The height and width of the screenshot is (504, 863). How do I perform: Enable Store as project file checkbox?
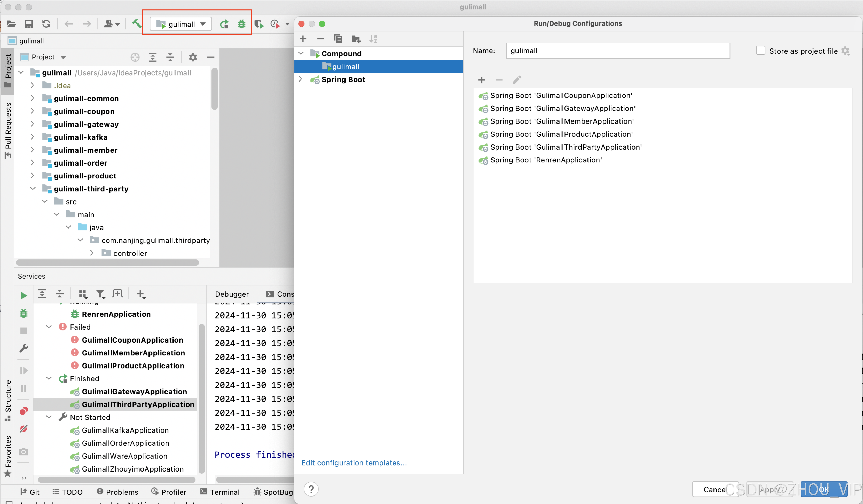[760, 51]
